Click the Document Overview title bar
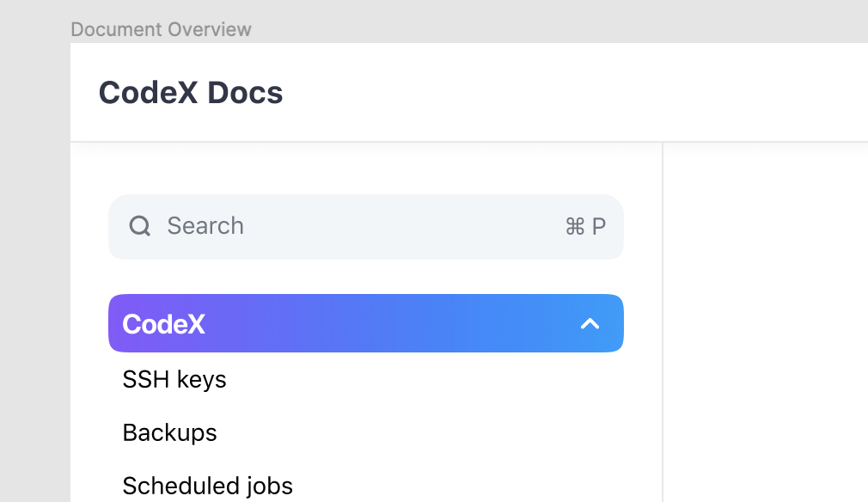Viewport: 868px width, 502px height. click(x=161, y=28)
